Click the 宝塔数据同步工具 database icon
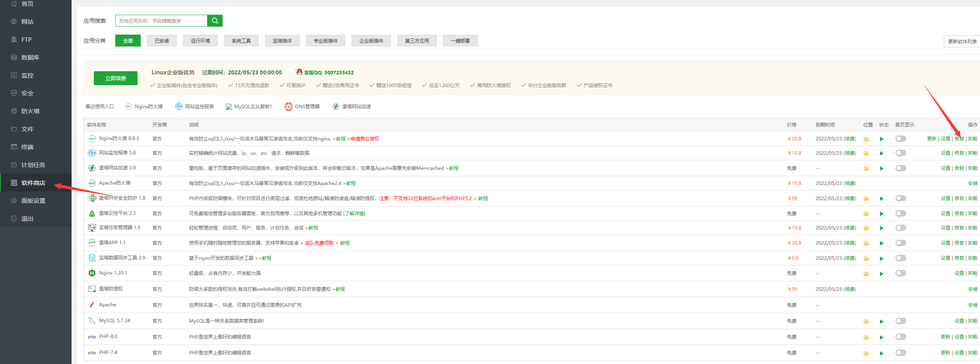 pos(92,258)
